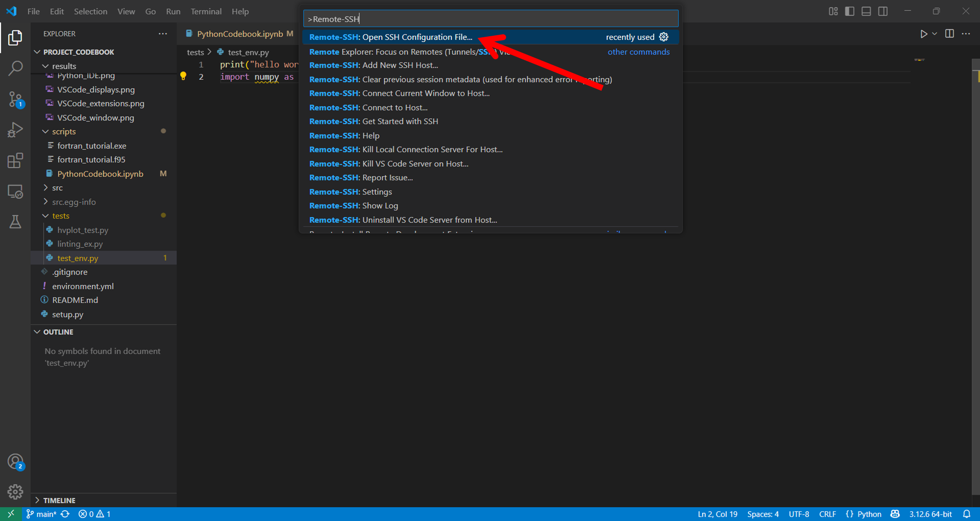Toggle the Primary Side Bar layout button
Image resolution: width=980 pixels, height=521 pixels.
click(x=850, y=11)
